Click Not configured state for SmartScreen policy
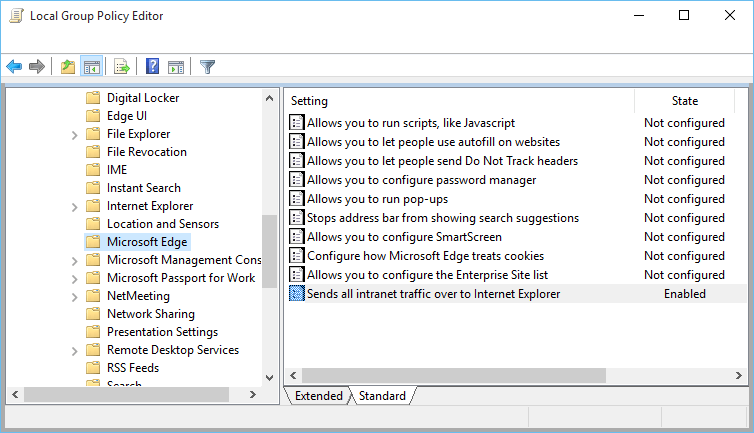Viewport: 754px width, 433px height. coord(684,237)
